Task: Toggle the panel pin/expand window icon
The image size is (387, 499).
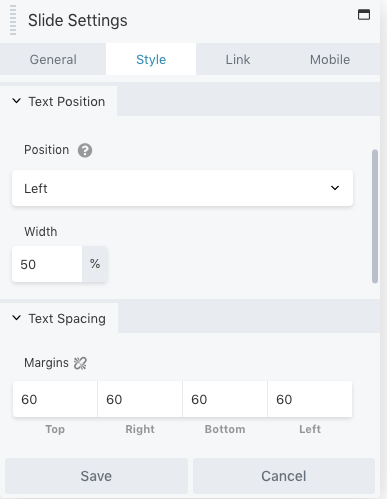Action: 364,15
